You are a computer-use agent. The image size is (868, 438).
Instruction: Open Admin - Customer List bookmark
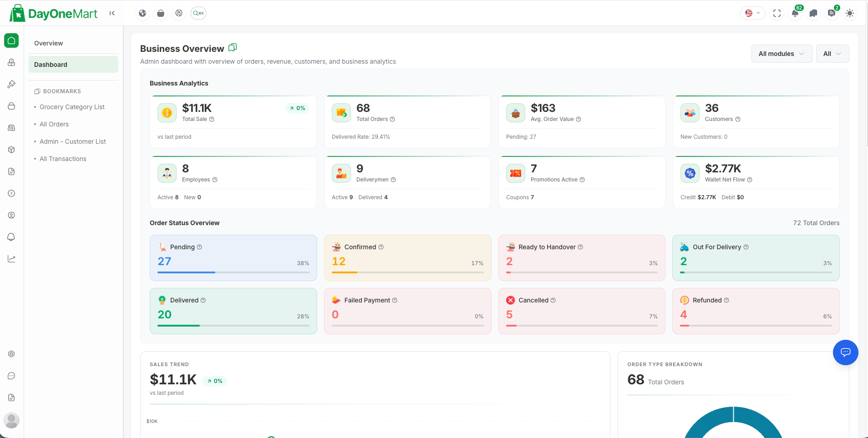click(x=73, y=141)
